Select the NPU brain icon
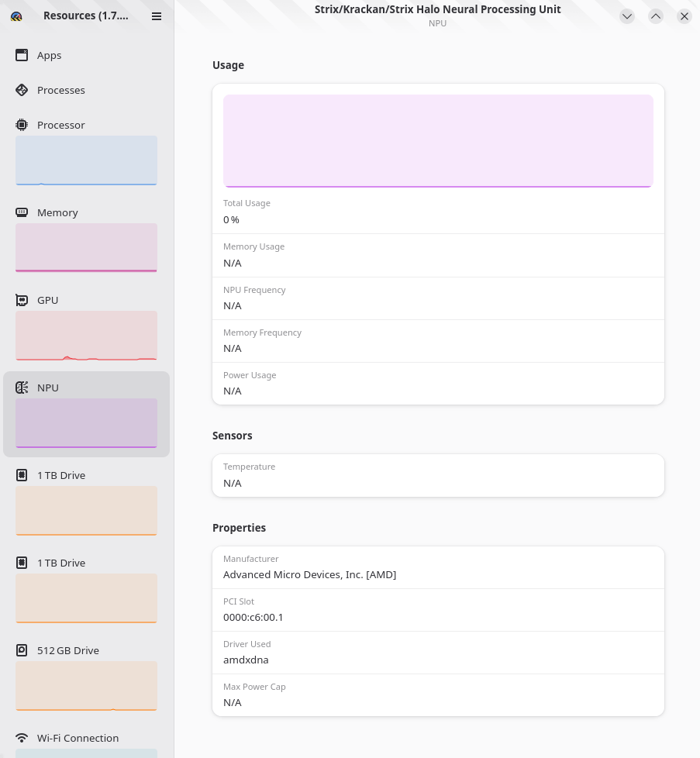700x758 pixels. (22, 388)
